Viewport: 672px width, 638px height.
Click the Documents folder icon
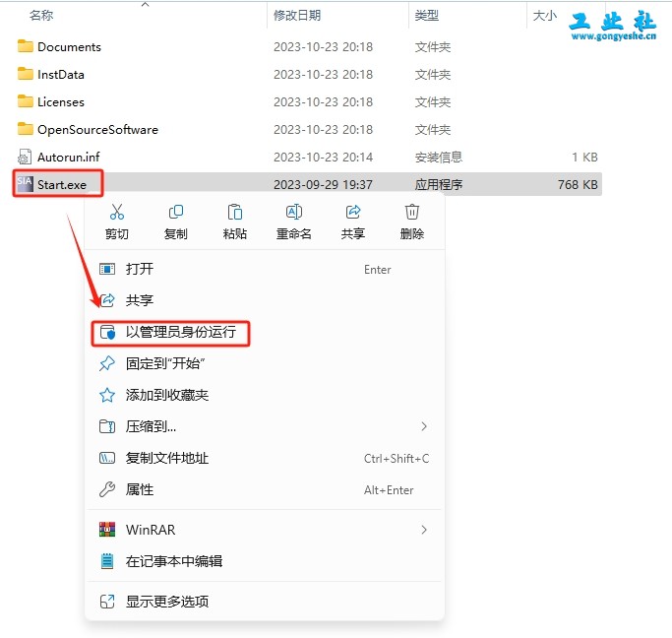point(26,46)
